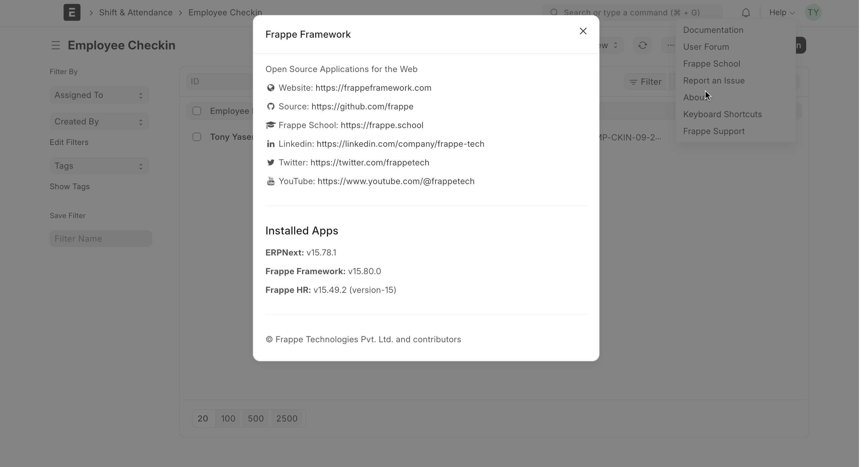This screenshot has height=467, width=868.
Task: Click the Filter Name input field
Action: (x=101, y=239)
